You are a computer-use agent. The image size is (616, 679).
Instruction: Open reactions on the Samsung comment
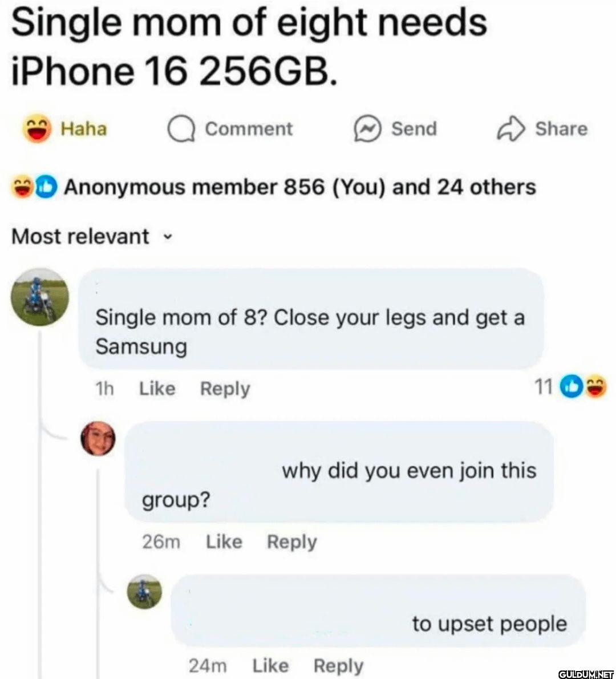583,386
